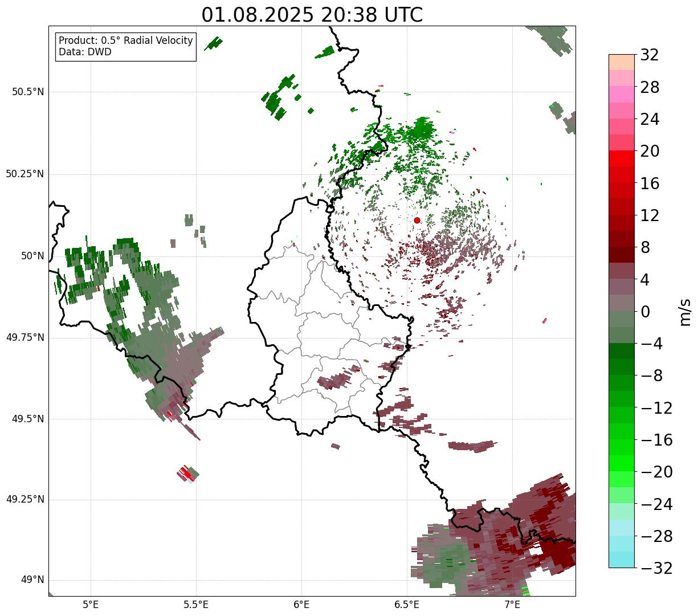Click the colorbar 24 tick label
Screen dimensions: 698x616
[x=650, y=119]
